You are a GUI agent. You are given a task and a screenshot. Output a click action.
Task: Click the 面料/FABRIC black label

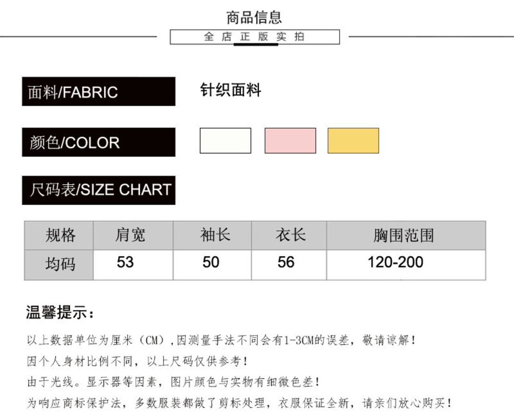coord(98,92)
